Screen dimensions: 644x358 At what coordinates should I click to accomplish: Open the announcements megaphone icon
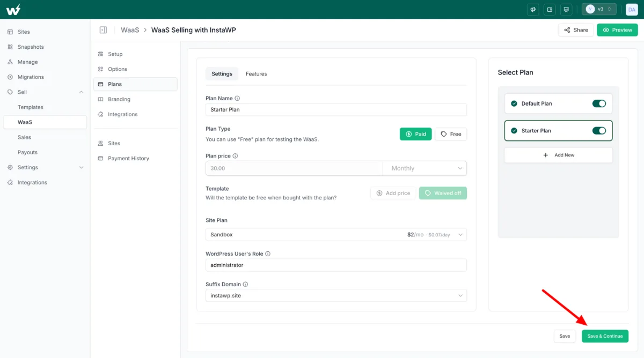pos(533,9)
